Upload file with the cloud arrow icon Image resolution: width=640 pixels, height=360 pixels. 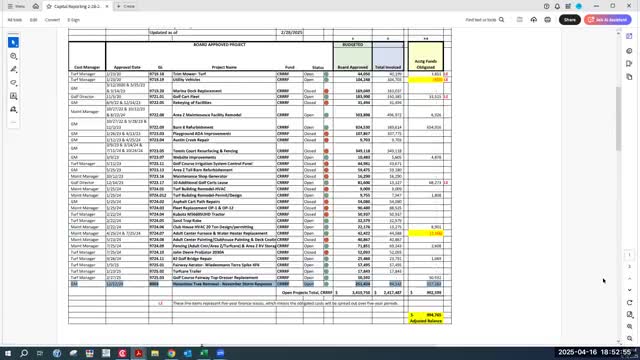(533, 20)
